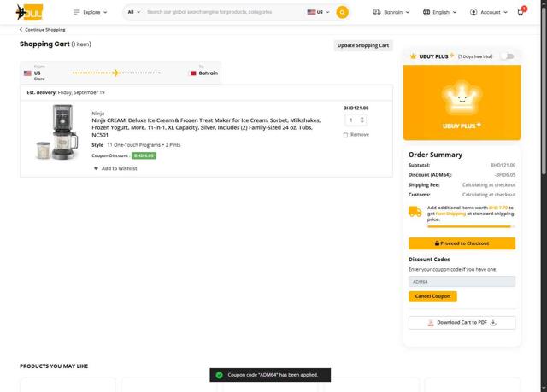Open the Account dropdown
Screen dimensions: 547x392
[x=488, y=12]
